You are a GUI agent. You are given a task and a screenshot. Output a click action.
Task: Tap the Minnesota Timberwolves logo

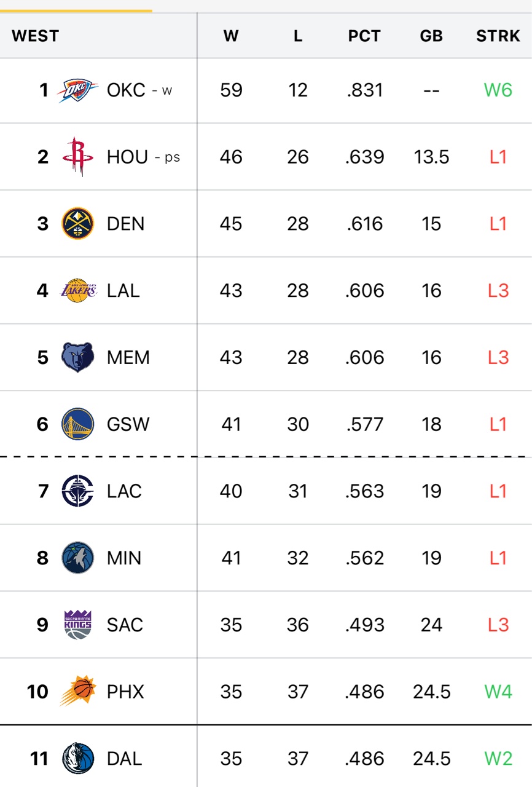pyautogui.click(x=78, y=558)
